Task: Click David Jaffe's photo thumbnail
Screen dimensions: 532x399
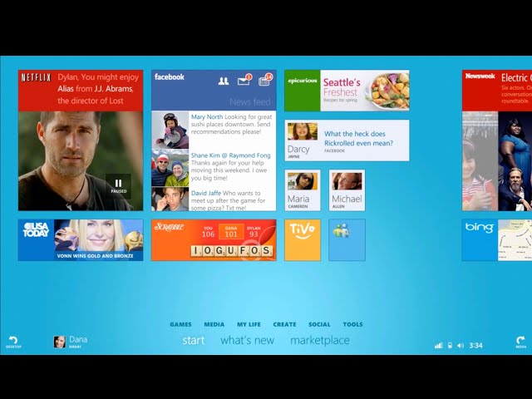Action: [x=170, y=199]
